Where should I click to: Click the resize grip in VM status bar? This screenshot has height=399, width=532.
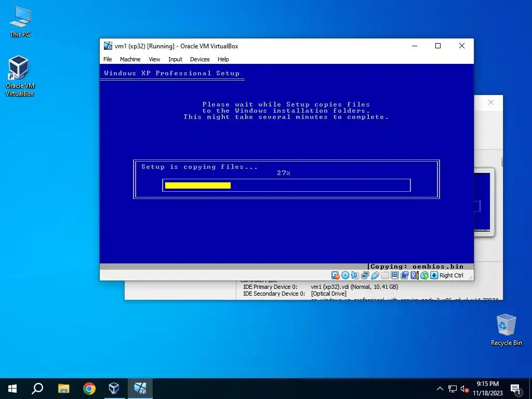pyautogui.click(x=470, y=277)
